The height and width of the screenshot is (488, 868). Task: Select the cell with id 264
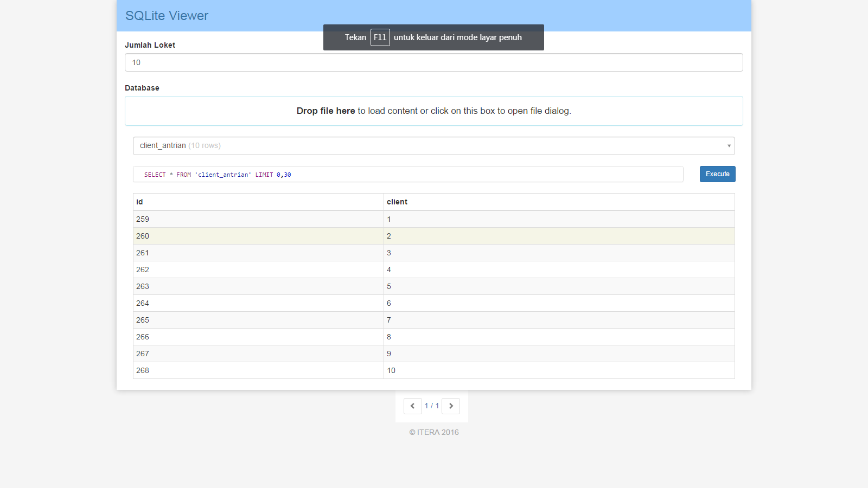tap(258, 303)
